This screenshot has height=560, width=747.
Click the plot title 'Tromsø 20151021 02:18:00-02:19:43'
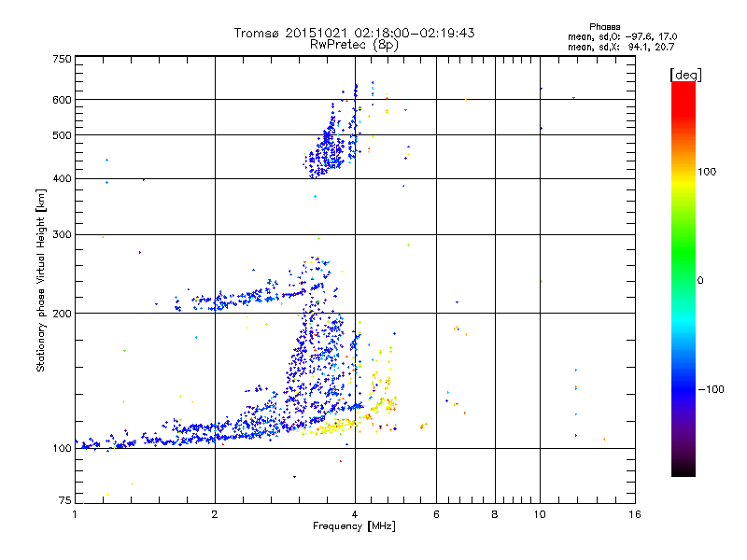354,33
